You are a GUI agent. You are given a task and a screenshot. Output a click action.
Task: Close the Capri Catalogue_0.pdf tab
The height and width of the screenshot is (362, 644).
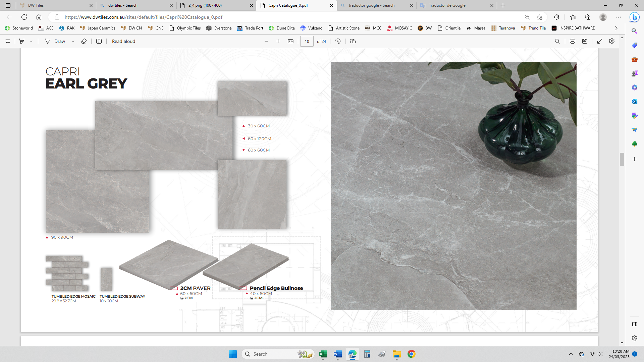(331, 5)
